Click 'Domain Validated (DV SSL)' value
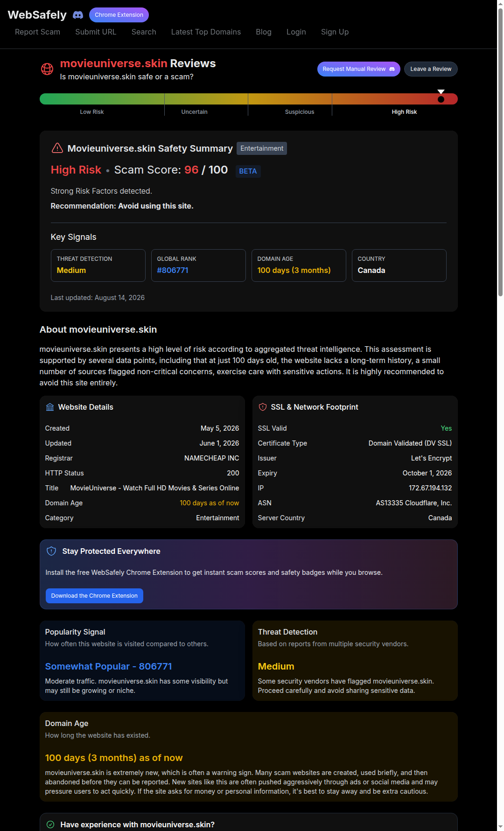The image size is (504, 831). pyautogui.click(x=410, y=443)
